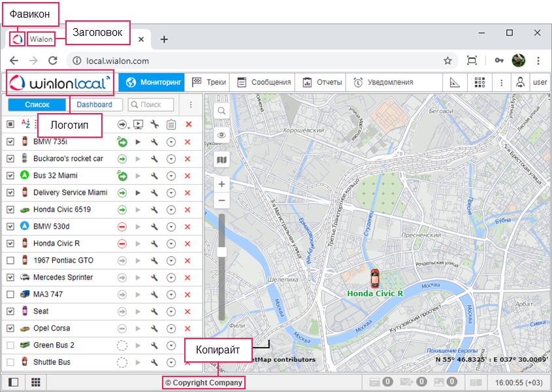The width and height of the screenshot is (552, 392).
Task: Click the wrench properties icon for BMW 735i
Action: (x=154, y=142)
